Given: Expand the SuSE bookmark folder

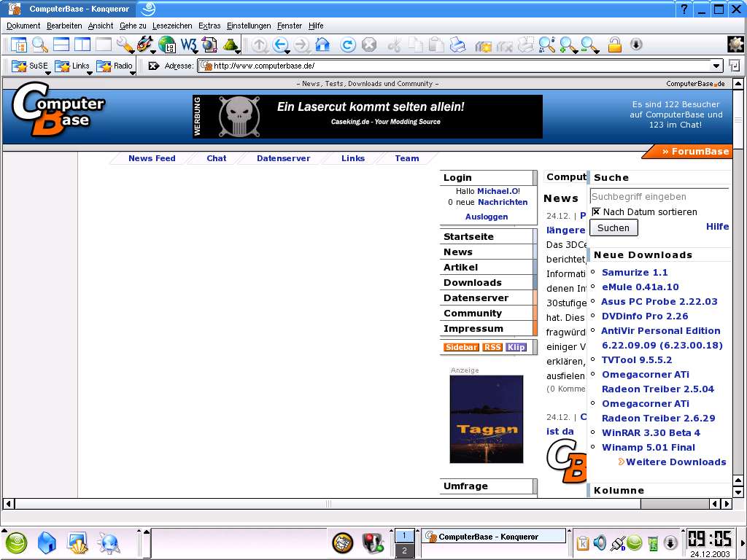Looking at the screenshot, I should tap(29, 66).
